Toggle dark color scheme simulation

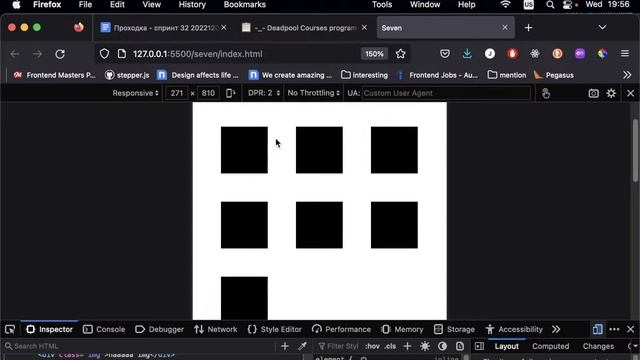tap(442, 346)
